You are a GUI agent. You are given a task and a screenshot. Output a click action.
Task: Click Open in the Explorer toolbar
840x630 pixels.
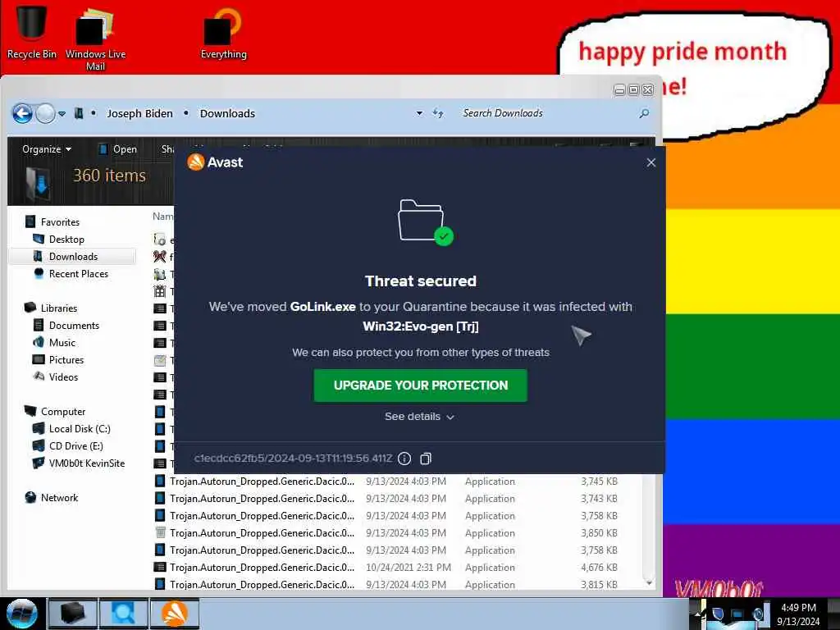[x=118, y=149]
